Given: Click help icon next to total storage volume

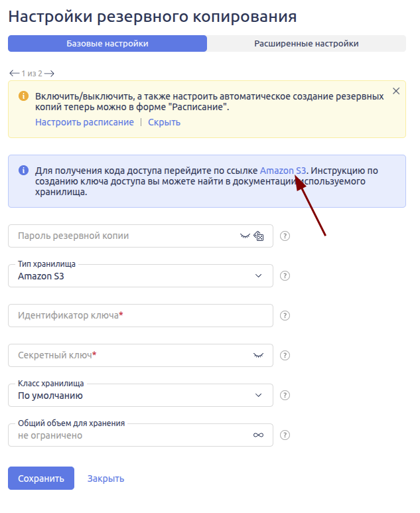Looking at the screenshot, I should click(x=285, y=435).
